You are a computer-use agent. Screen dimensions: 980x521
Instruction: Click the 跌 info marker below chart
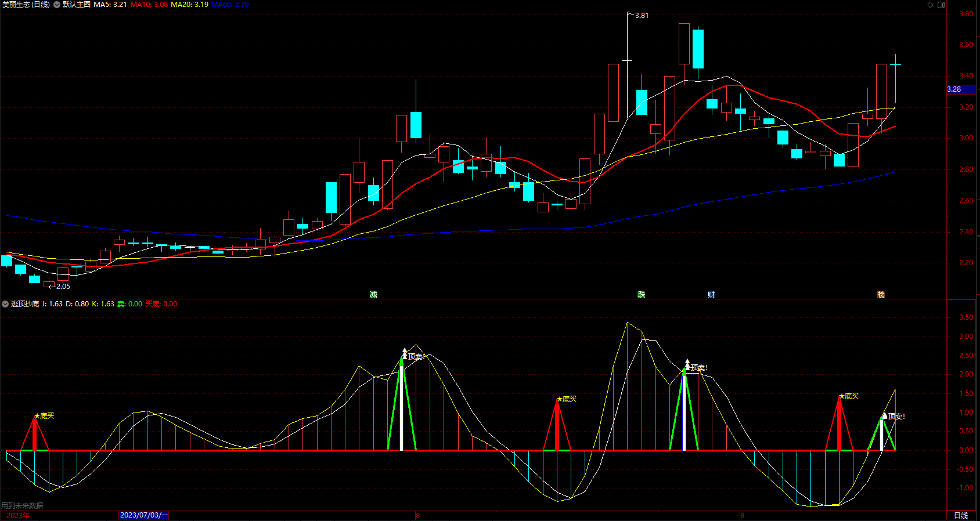(x=641, y=295)
